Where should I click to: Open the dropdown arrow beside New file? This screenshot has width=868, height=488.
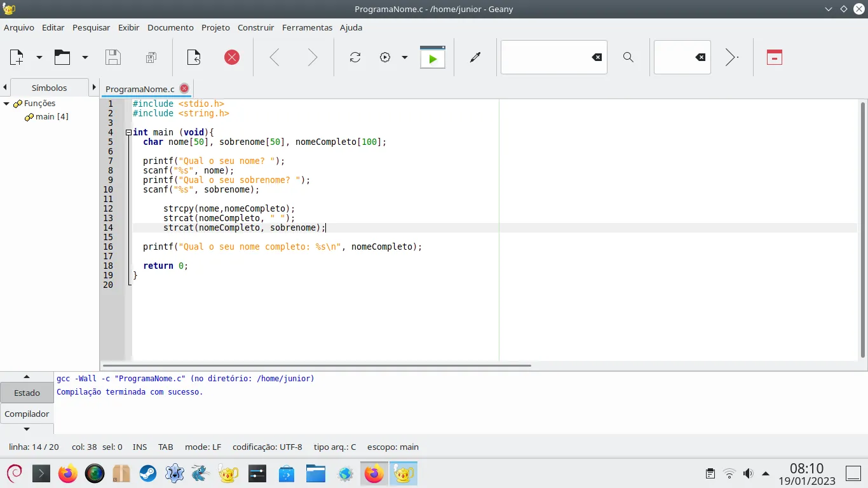click(39, 57)
